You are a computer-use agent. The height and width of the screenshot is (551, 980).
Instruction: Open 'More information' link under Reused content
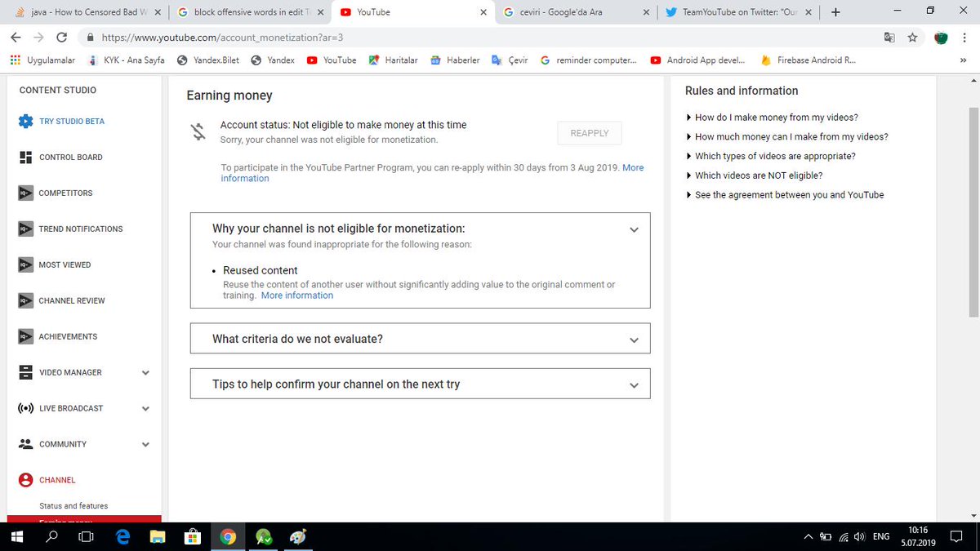point(297,295)
